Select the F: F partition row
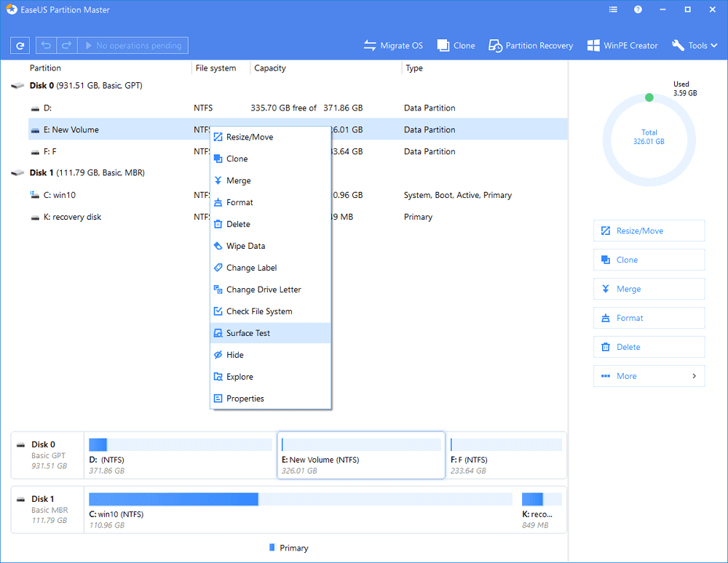Screen dimensions: 728x563 coord(298,151)
